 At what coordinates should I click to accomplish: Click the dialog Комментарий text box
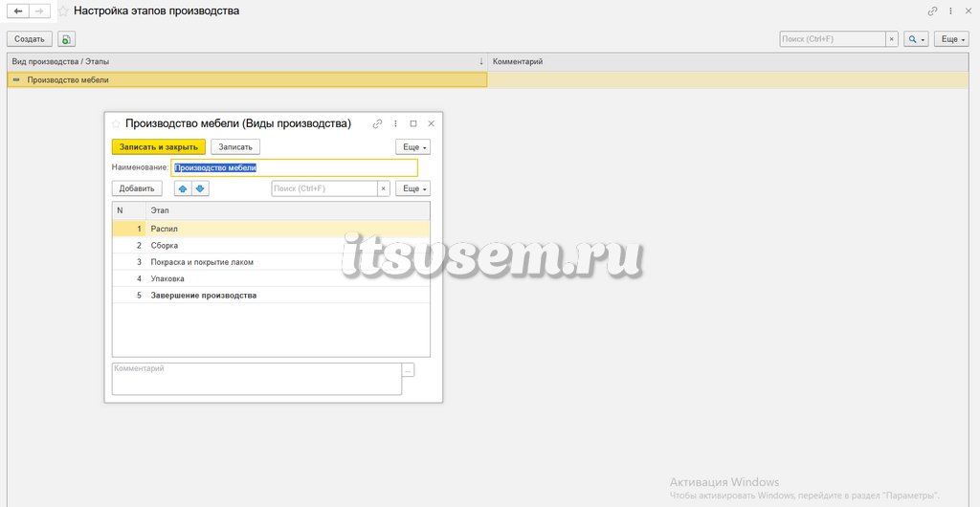[x=256, y=379]
